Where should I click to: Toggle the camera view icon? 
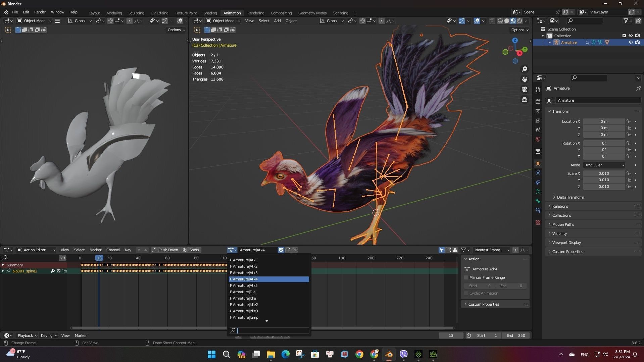point(524,89)
